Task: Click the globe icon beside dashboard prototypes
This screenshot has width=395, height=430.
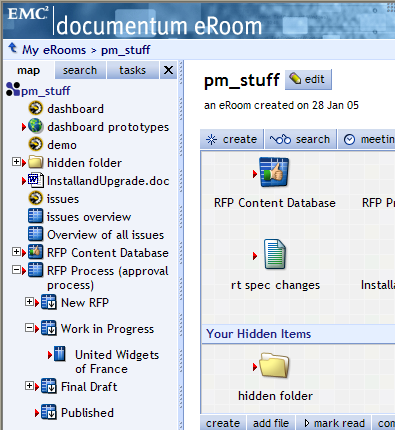Action: tap(35, 126)
